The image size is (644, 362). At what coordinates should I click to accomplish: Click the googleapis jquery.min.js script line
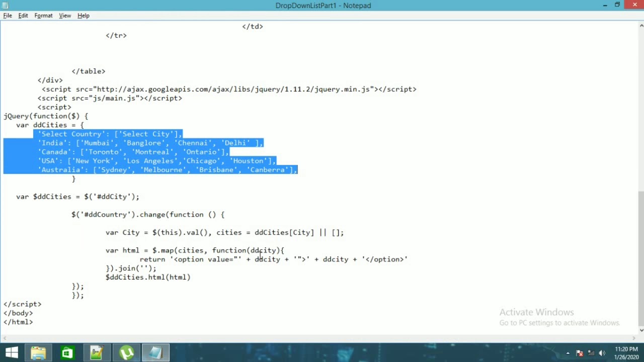tap(229, 89)
